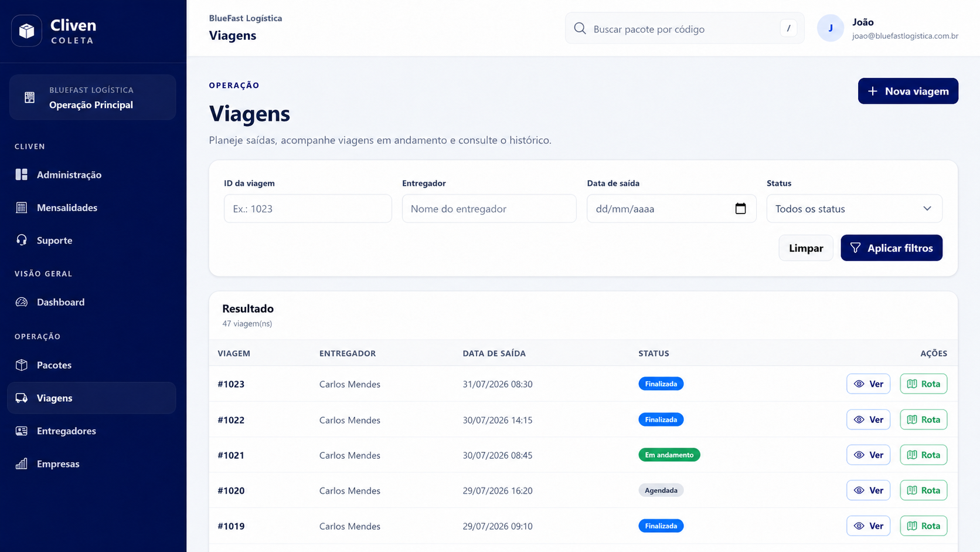This screenshot has height=552, width=980.
Task: Open Empresas section
Action: 91,463
